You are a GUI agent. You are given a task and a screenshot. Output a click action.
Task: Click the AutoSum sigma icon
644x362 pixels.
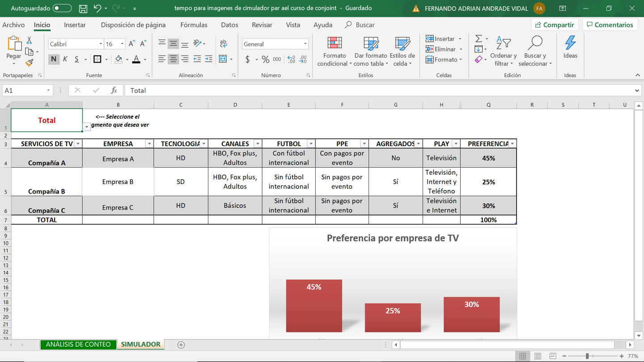(x=479, y=39)
